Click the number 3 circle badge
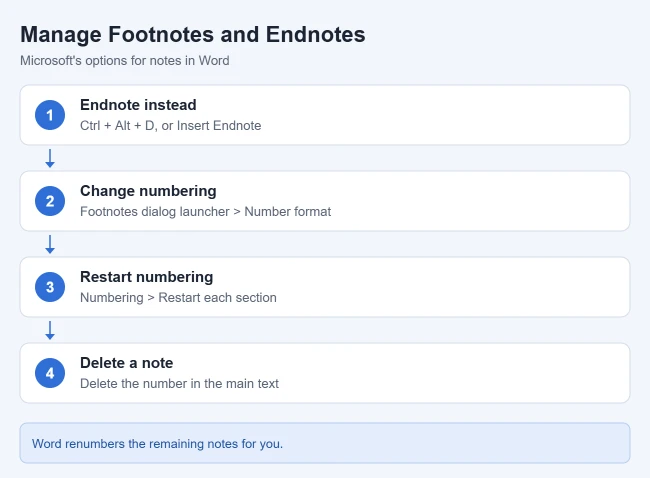 tap(50, 287)
